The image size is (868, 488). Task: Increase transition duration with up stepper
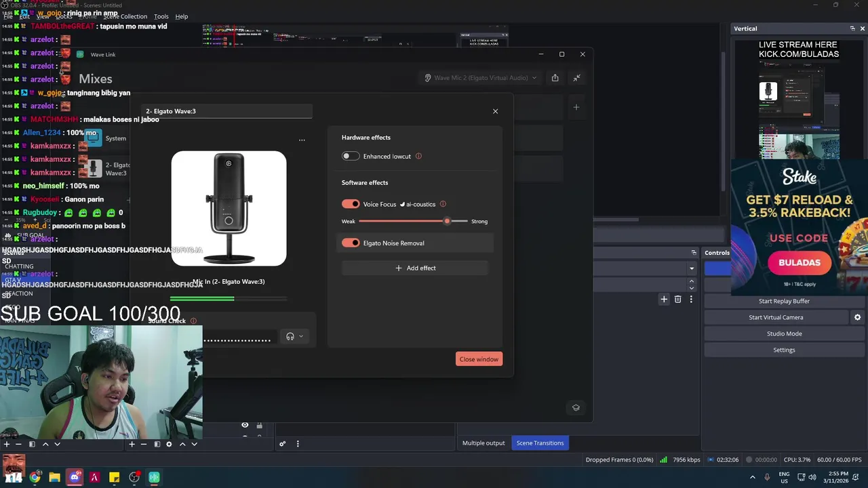[691, 281]
